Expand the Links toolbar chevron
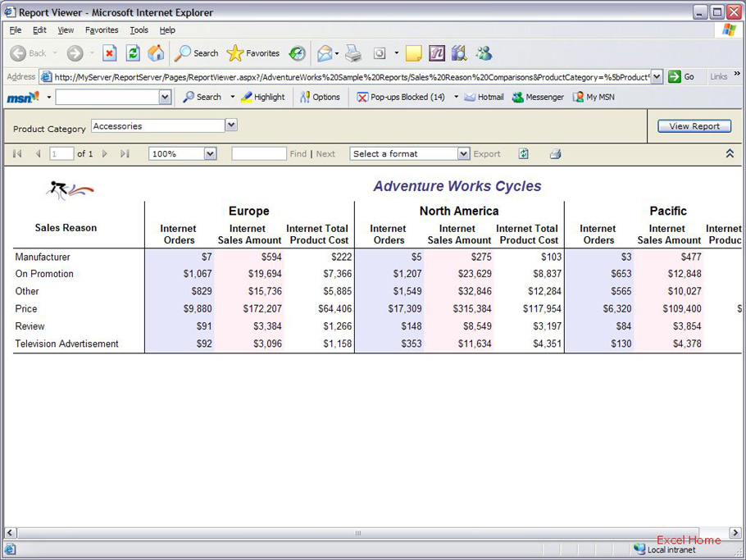This screenshot has width=746, height=560. (x=737, y=74)
